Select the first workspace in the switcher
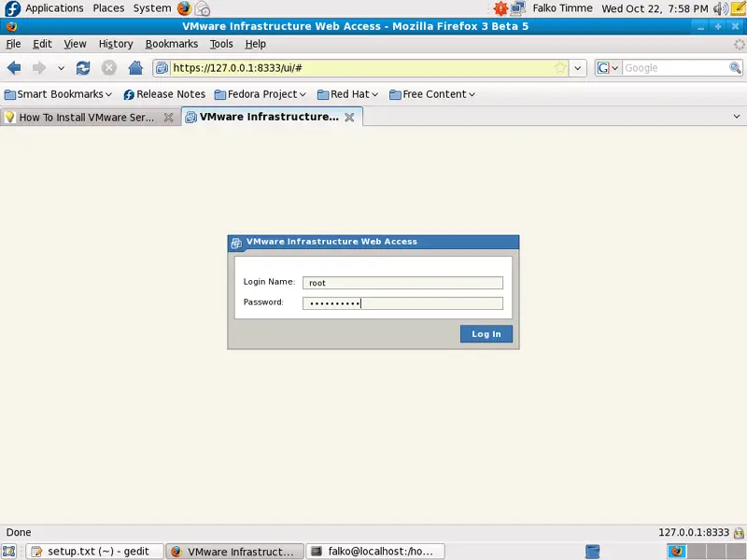This screenshot has width=747, height=560. coord(676,552)
